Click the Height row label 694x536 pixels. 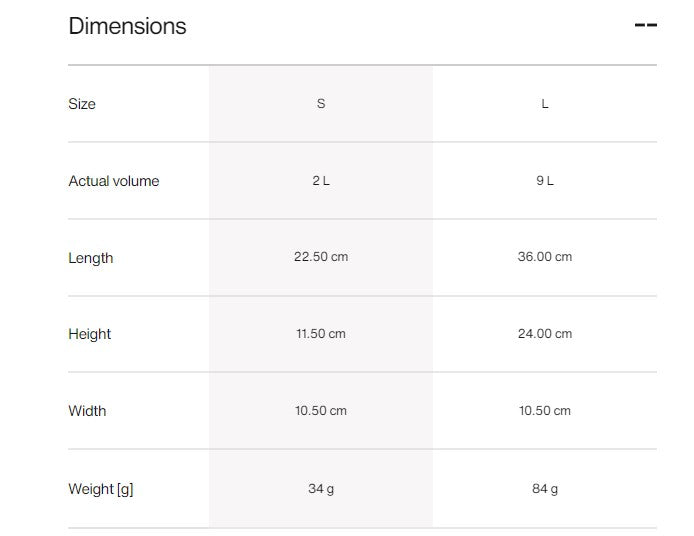click(90, 334)
